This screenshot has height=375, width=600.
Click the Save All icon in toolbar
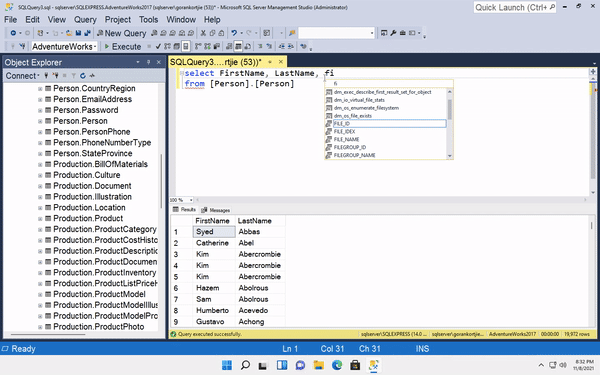click(87, 33)
